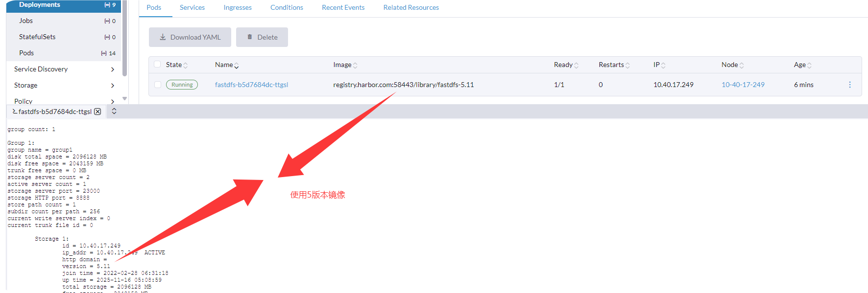
Task: Sort the table by Node column
Action: (733, 65)
